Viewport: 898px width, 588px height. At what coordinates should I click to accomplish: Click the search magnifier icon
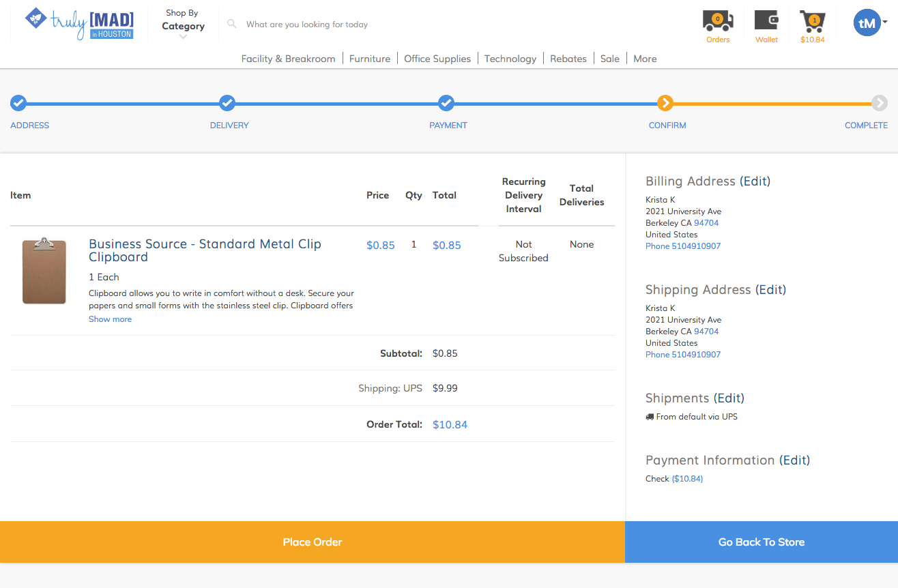(232, 24)
